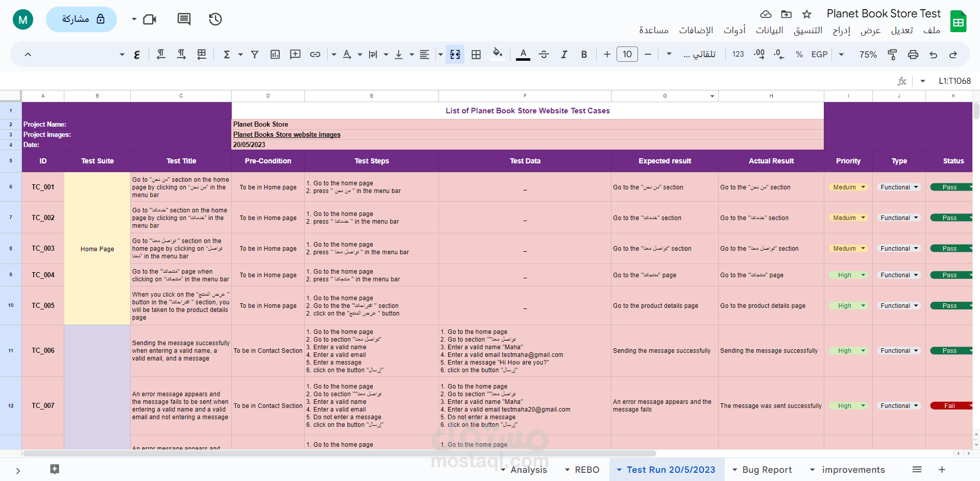Click the name box showing L1:T1068
The width and height of the screenshot is (980, 481).
[955, 81]
